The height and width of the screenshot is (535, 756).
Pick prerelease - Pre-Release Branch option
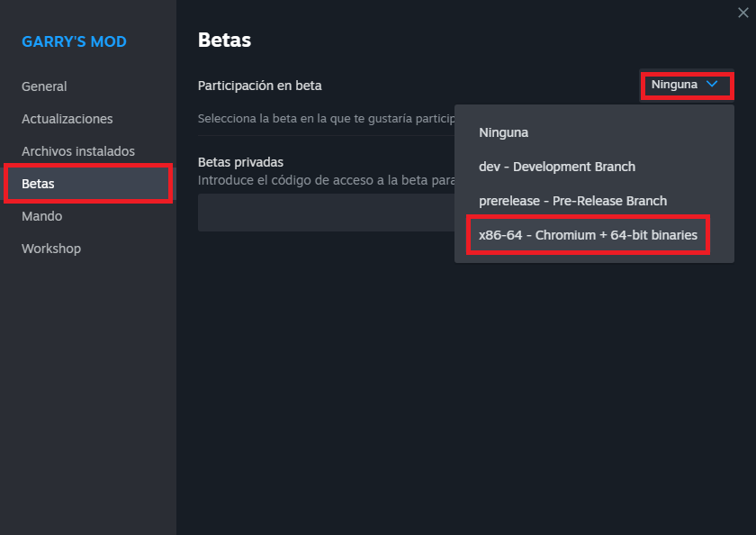tap(572, 201)
